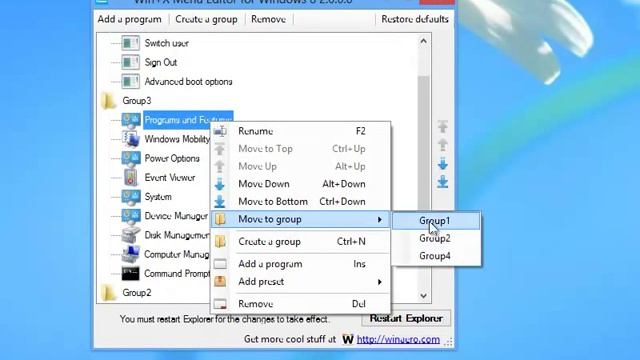The height and width of the screenshot is (360, 640).
Task: Click the Event Viewer icon
Action: [x=131, y=178]
